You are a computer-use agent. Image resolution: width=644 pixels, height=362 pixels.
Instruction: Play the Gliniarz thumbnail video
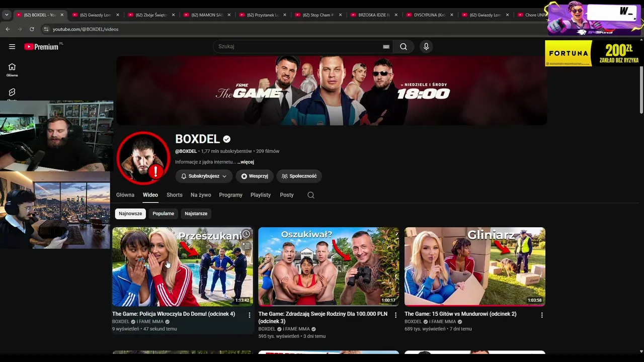pyautogui.click(x=475, y=267)
